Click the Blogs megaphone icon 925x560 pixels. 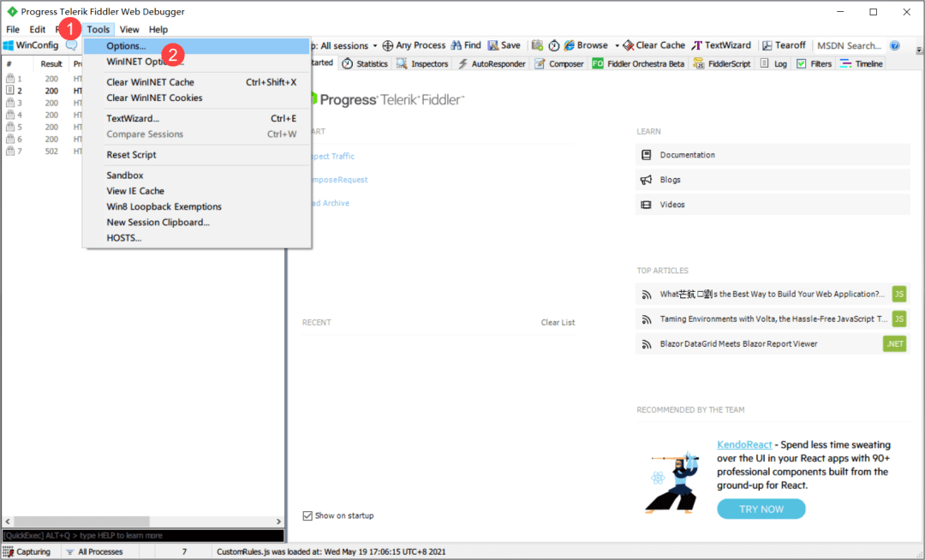(x=646, y=180)
